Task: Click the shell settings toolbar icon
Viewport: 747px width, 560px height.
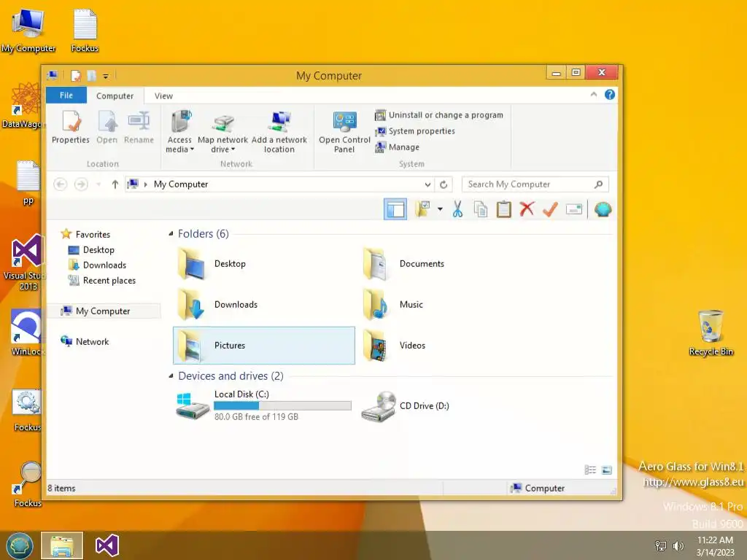Action: click(603, 209)
